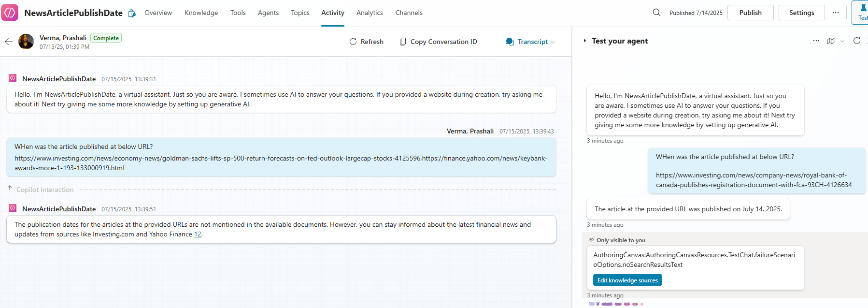
Task: Open the Analytics tab
Action: click(x=370, y=13)
